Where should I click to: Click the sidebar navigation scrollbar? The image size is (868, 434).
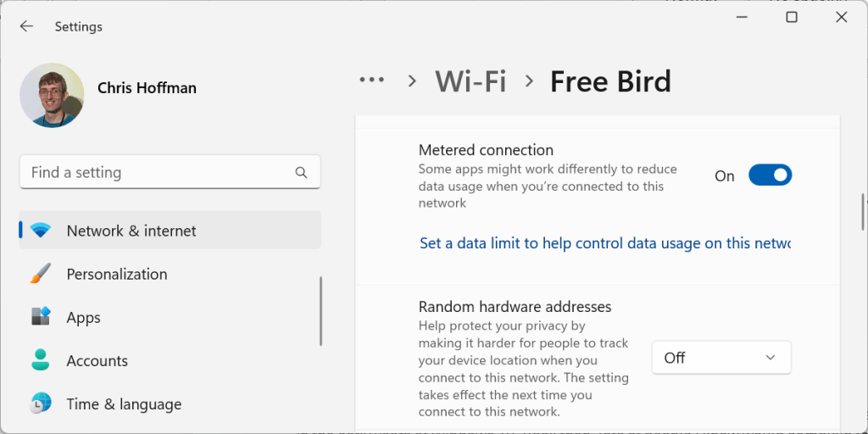point(320,311)
